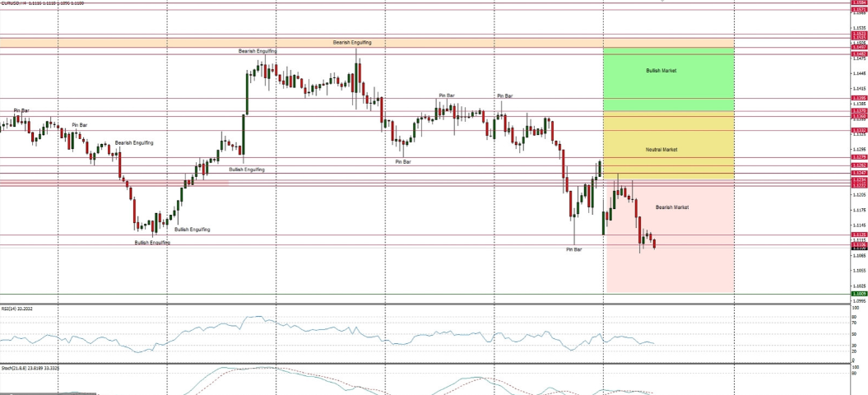Click the 1.1584 price level tag
Image resolution: width=868 pixels, height=395 pixels.
click(858, 3)
